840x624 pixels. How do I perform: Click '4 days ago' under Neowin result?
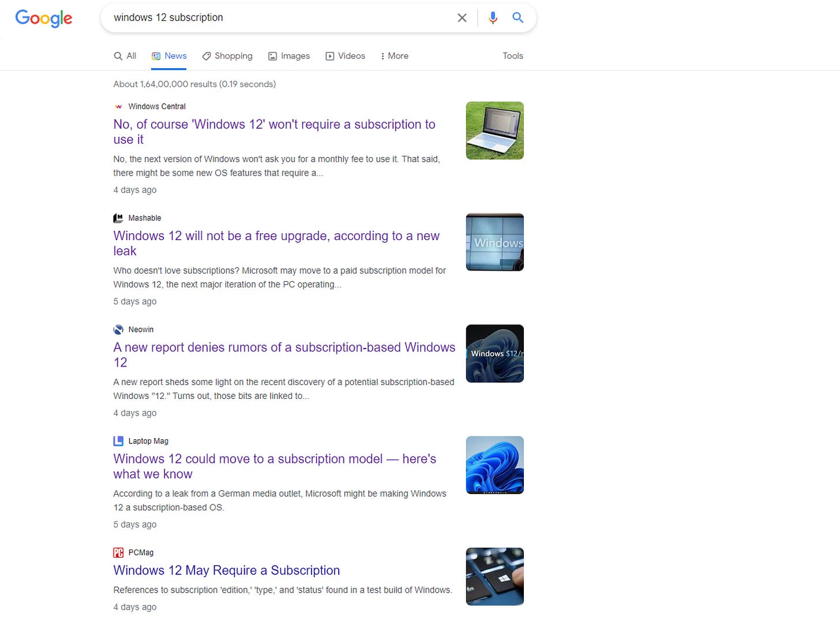[x=135, y=413]
